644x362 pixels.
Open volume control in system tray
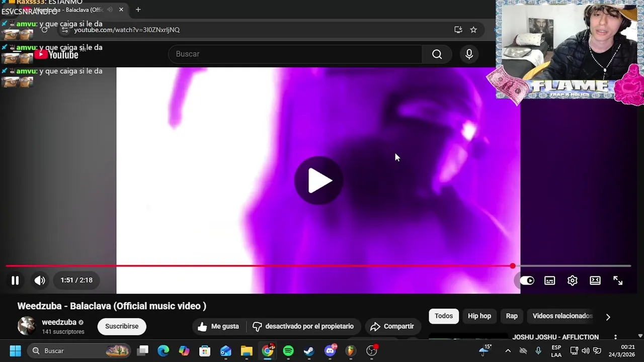coord(585,351)
